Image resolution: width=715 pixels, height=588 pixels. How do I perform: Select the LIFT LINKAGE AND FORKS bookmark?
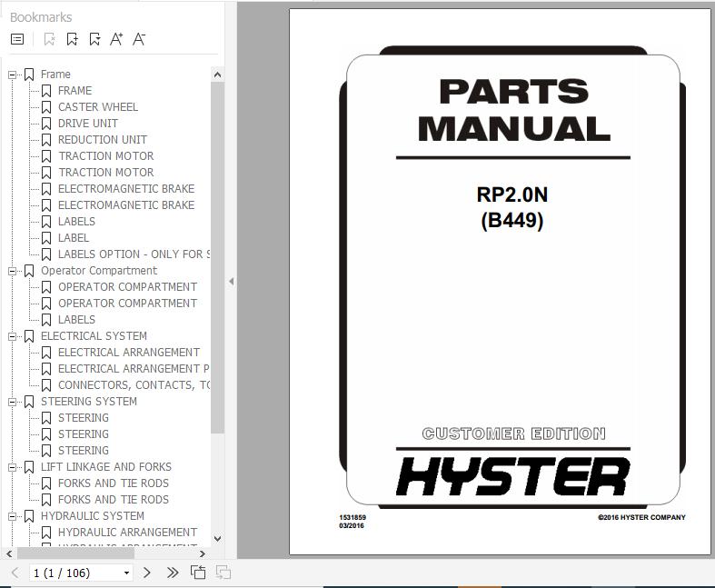tap(106, 467)
